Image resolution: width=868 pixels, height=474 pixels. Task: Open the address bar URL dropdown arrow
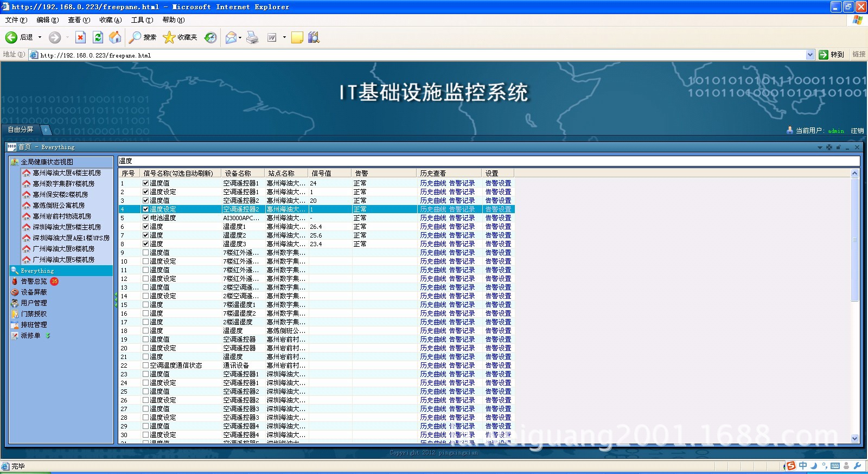pyautogui.click(x=810, y=55)
